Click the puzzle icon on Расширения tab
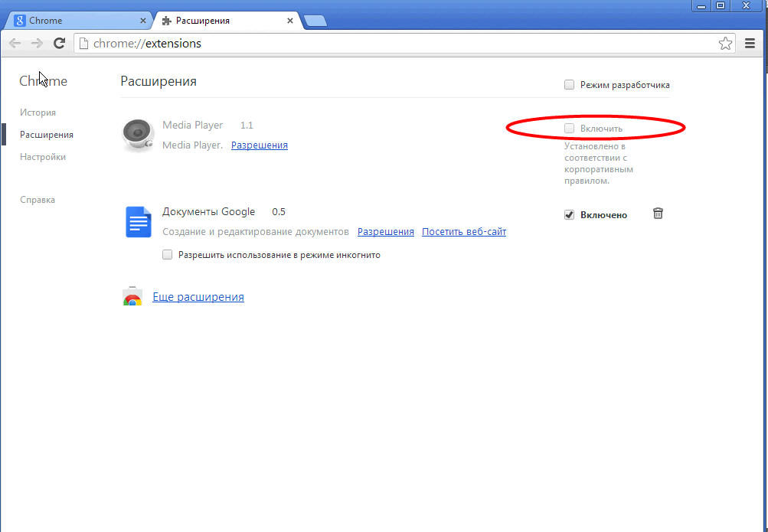 tap(166, 21)
